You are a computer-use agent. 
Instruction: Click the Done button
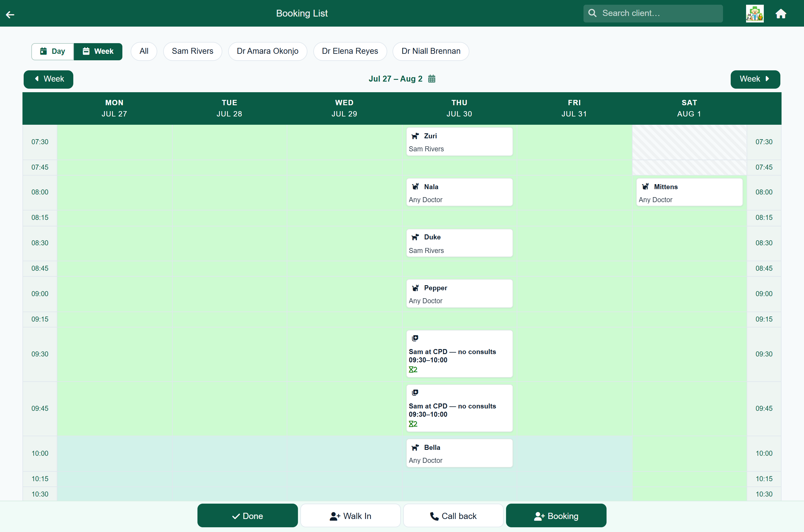[x=247, y=515]
